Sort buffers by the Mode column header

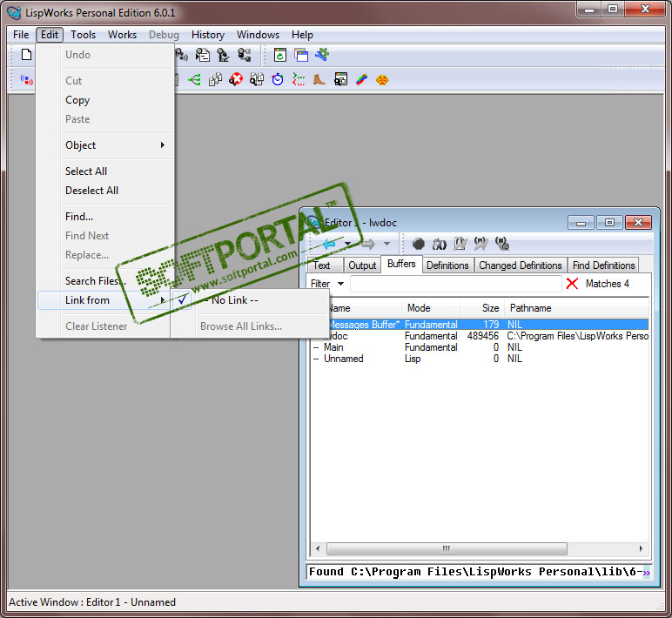(431, 308)
